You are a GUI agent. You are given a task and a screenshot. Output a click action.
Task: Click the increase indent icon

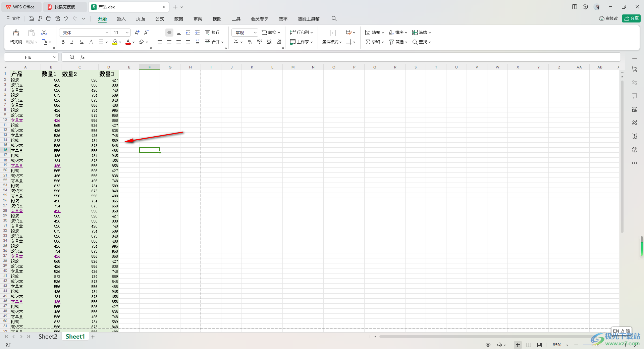click(x=198, y=33)
